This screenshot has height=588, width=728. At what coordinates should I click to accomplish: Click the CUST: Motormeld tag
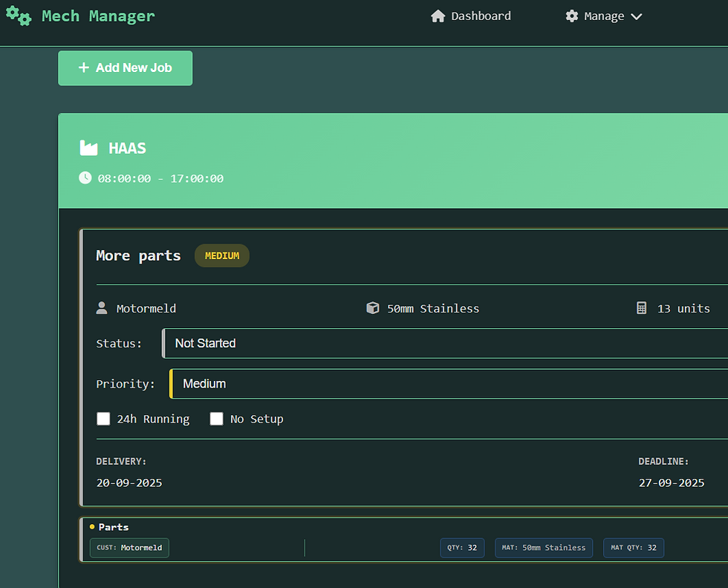pos(129,548)
